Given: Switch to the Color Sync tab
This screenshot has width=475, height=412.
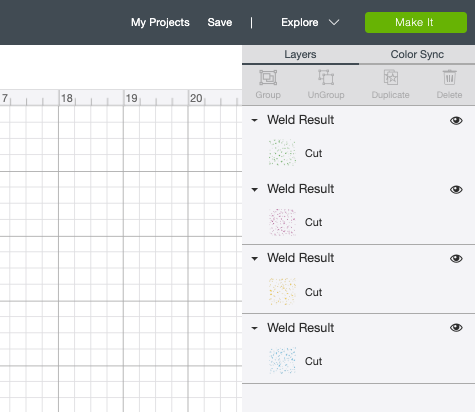Looking at the screenshot, I should click(417, 54).
